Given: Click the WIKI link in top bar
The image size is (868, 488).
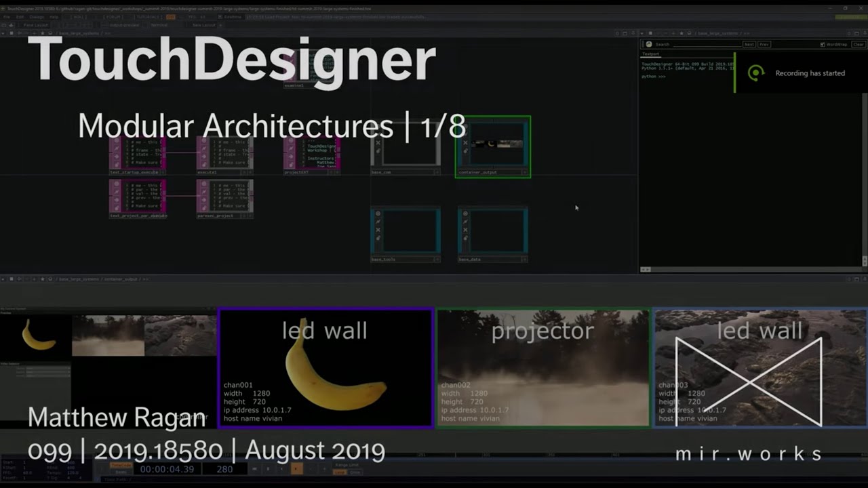Looking at the screenshot, I should coord(78,17).
